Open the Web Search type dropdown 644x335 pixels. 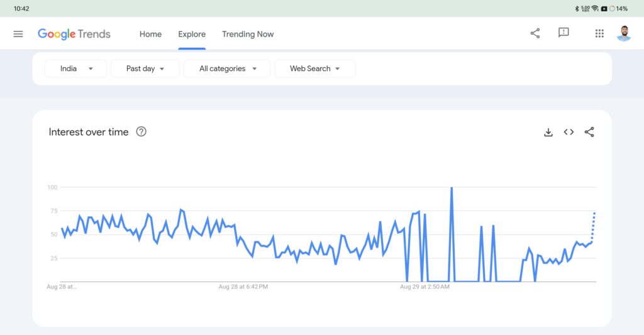pyautogui.click(x=314, y=69)
